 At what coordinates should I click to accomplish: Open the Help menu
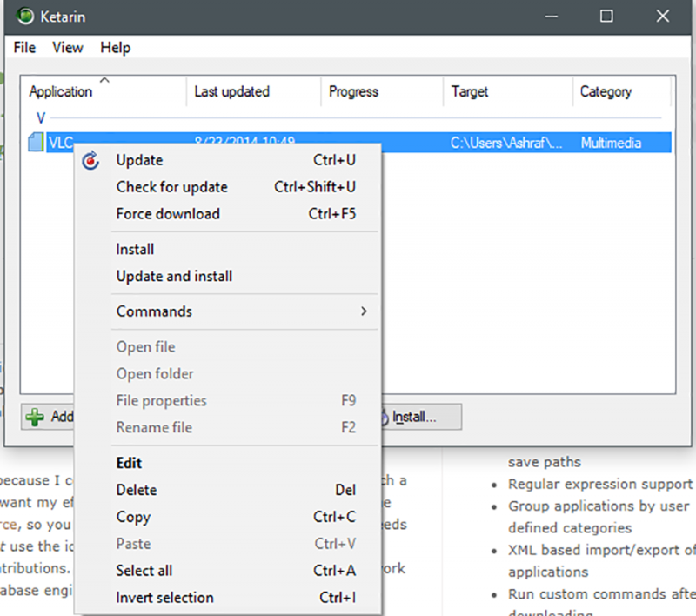[x=115, y=48]
